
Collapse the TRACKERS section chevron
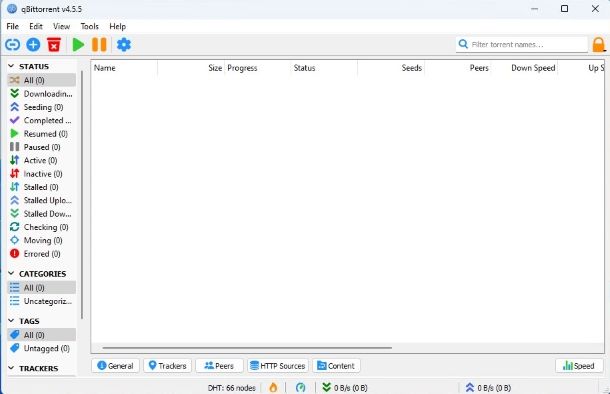[11, 368]
